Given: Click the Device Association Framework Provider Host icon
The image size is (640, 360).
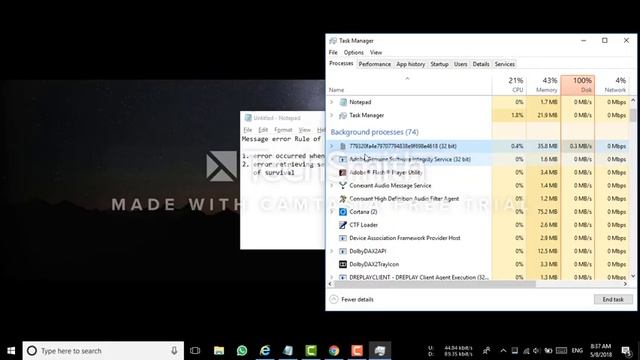Looking at the screenshot, I should click(343, 238).
